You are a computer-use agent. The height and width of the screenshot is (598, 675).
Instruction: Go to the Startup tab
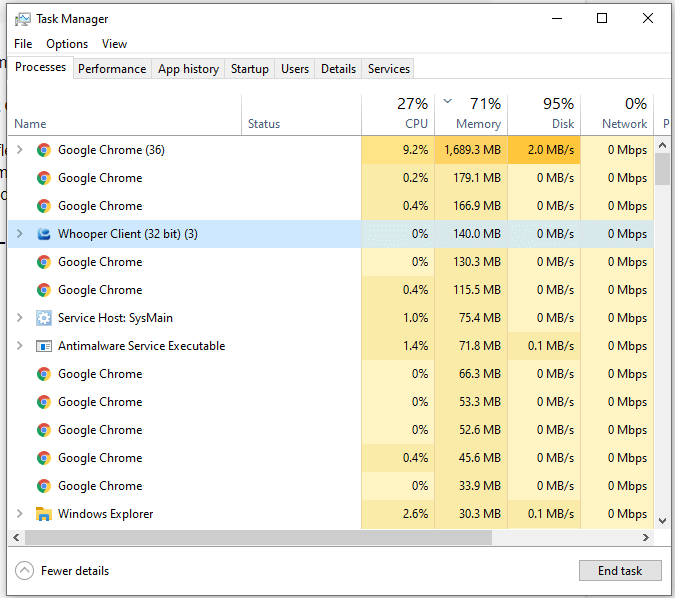[x=250, y=69]
